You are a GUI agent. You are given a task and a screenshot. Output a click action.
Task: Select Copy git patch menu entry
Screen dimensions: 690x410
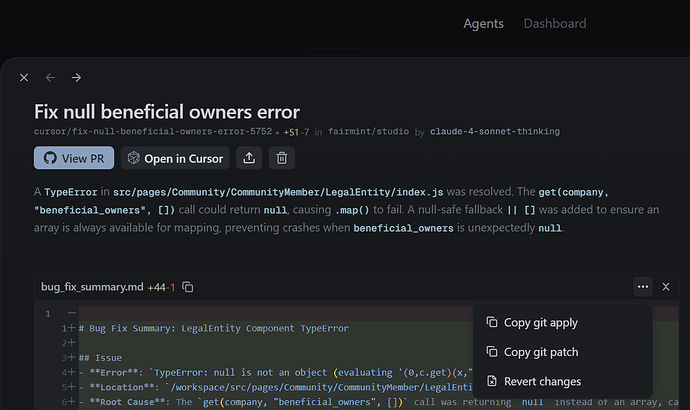coord(562,352)
